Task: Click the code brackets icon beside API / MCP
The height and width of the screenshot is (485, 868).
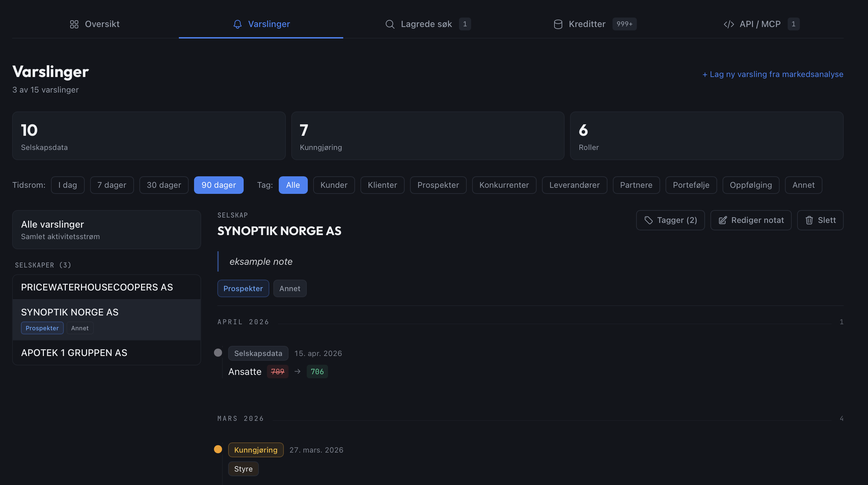Action: click(x=729, y=24)
